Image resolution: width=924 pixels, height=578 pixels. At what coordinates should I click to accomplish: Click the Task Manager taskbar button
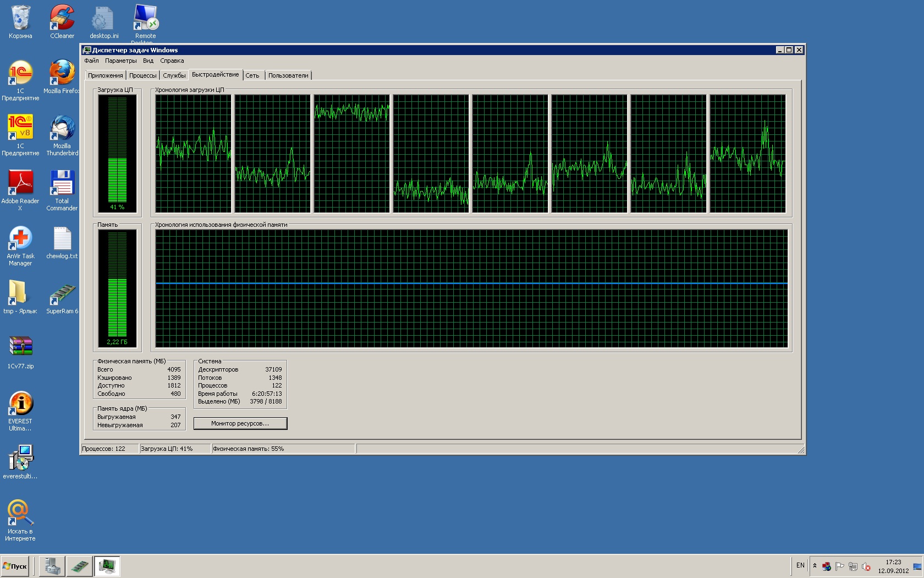pos(107,566)
